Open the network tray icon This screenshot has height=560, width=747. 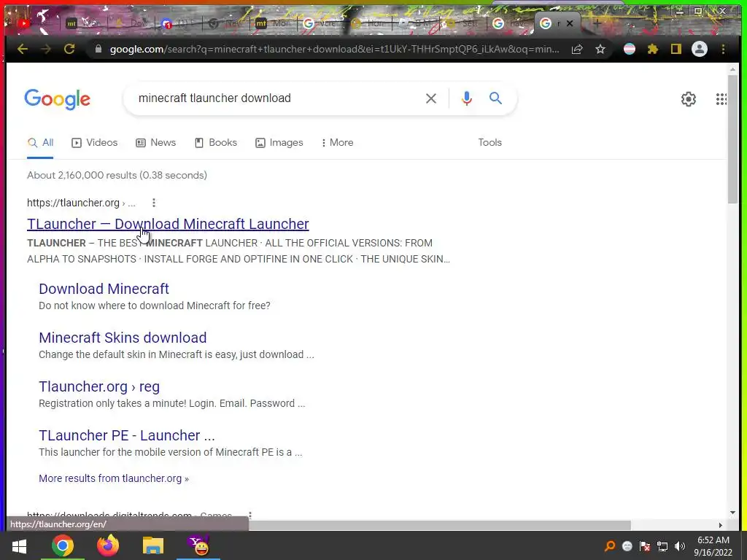pyautogui.click(x=662, y=545)
